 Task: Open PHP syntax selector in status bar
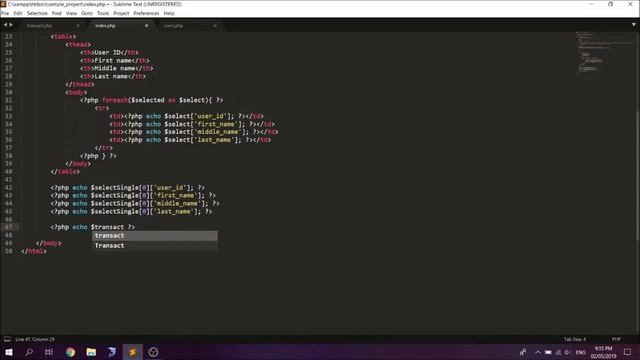(x=616, y=339)
